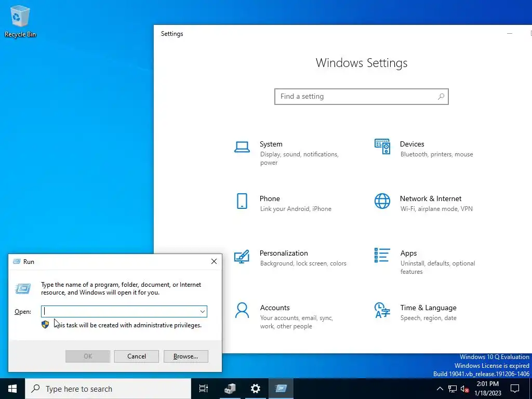Viewport: 532px width, 399px height.
Task: Click the Network & Internet heading
Action: [x=431, y=198]
